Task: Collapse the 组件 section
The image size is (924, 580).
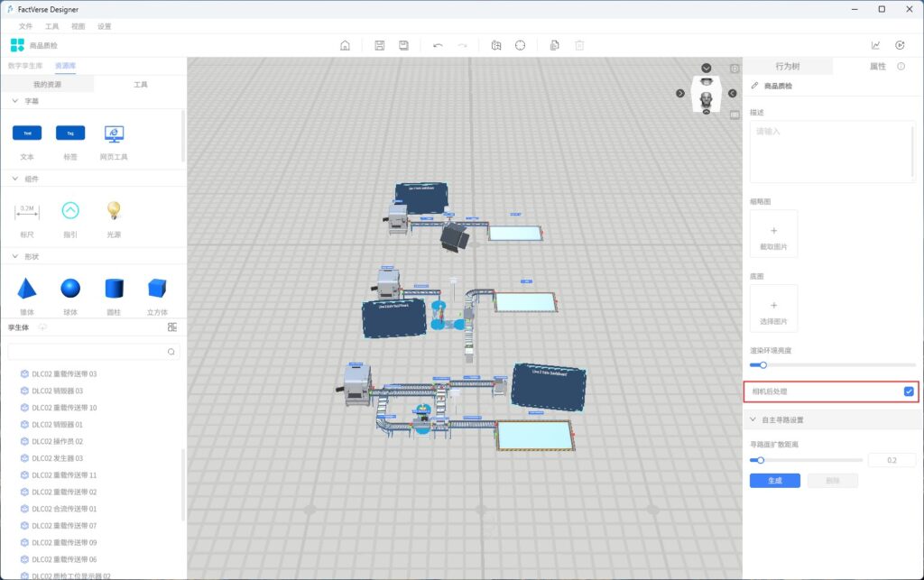Action: [15, 179]
